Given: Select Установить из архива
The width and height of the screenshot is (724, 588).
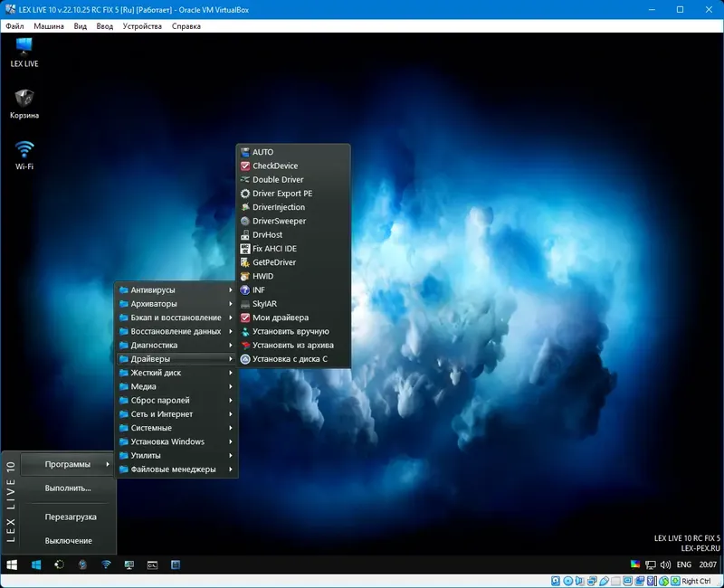Looking at the screenshot, I should 293,346.
